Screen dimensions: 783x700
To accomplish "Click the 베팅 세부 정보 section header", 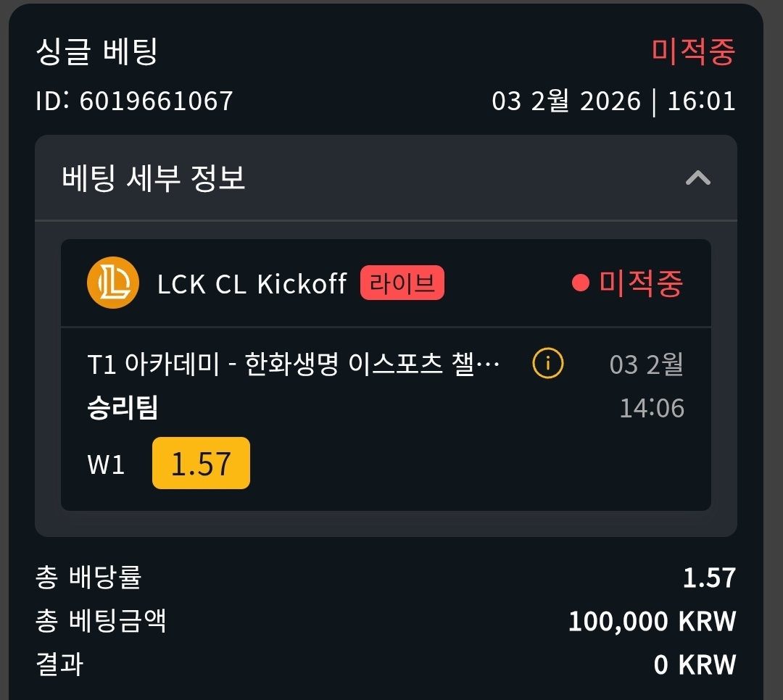I will [154, 178].
